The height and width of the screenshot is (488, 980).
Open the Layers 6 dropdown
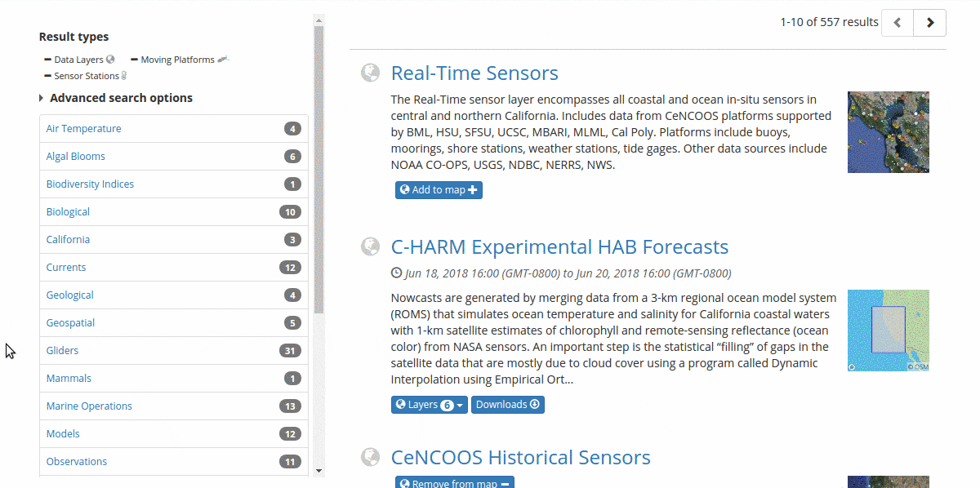click(x=430, y=405)
